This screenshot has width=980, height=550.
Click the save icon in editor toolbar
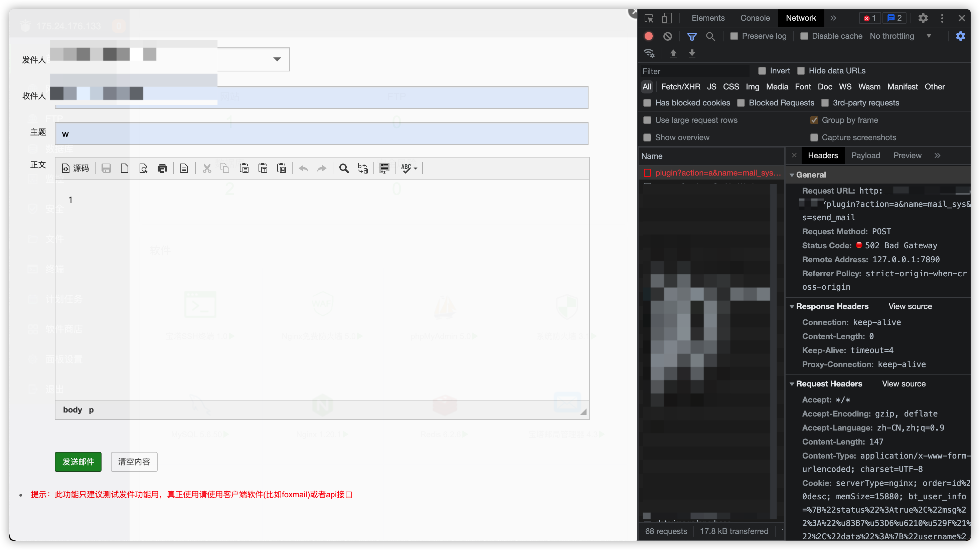click(x=106, y=168)
